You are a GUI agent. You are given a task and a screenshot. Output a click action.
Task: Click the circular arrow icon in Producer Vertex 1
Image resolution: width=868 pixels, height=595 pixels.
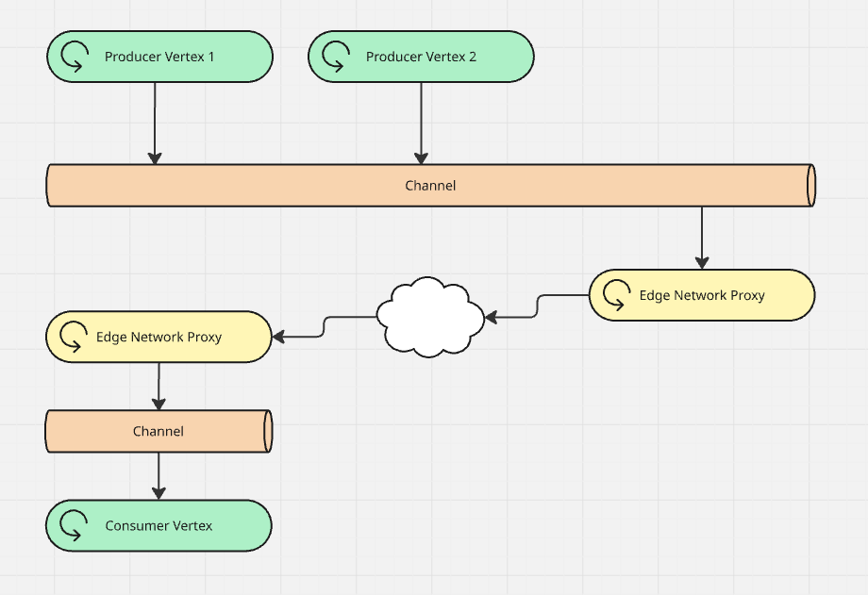tap(75, 57)
